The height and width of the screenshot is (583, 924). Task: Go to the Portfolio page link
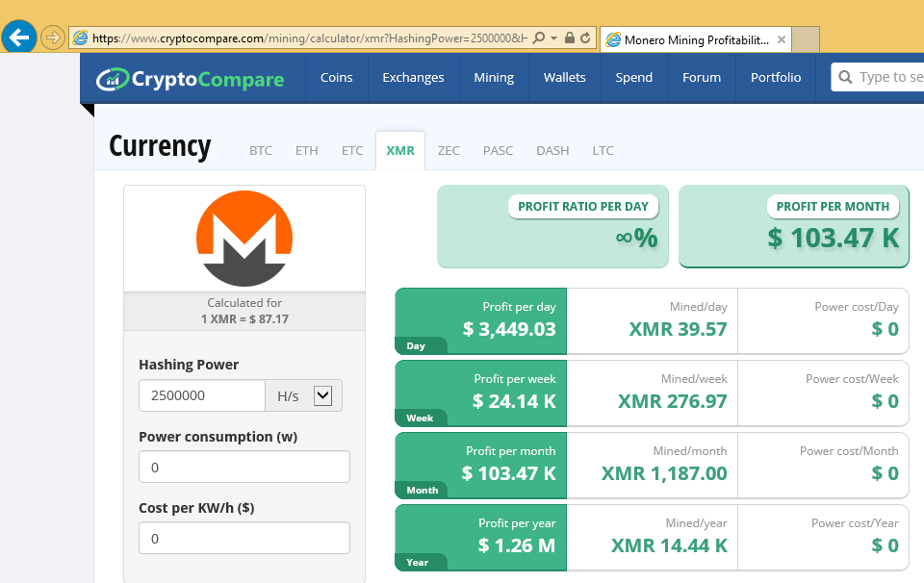776,78
